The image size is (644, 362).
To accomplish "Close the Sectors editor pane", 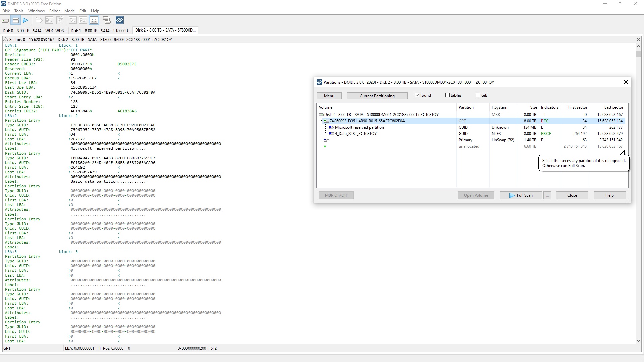I will point(638,39).
